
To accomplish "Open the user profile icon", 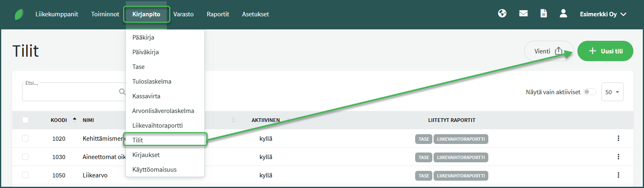I will [x=563, y=13].
